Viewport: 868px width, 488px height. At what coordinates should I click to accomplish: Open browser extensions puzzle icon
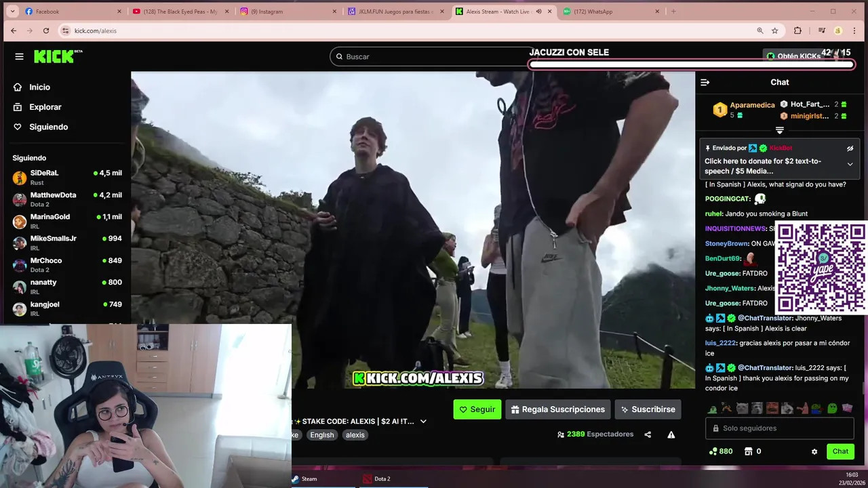797,30
